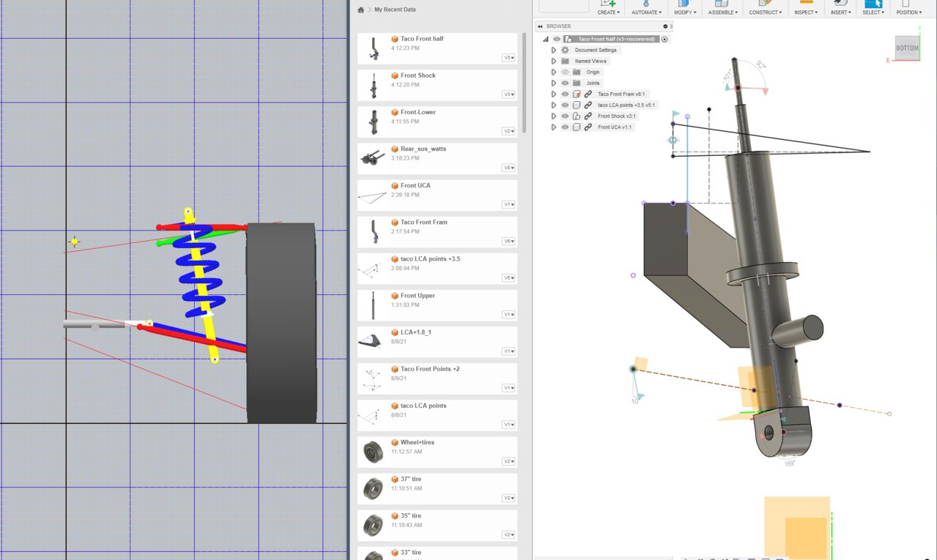Toggle visibility of the Origin folder
This screenshot has width=937, height=560.
click(x=565, y=72)
